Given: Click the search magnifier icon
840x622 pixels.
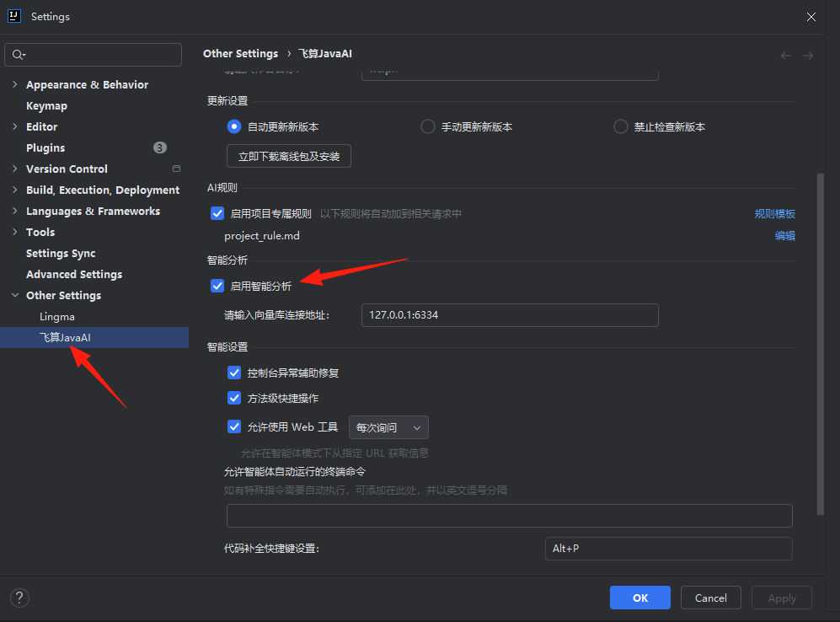Looking at the screenshot, I should pos(19,55).
